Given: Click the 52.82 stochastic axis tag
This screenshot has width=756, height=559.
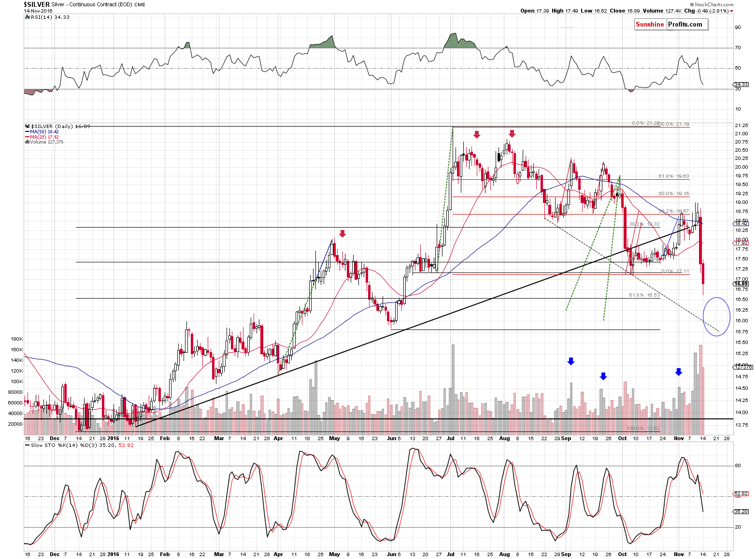Looking at the screenshot, I should pos(742,494).
